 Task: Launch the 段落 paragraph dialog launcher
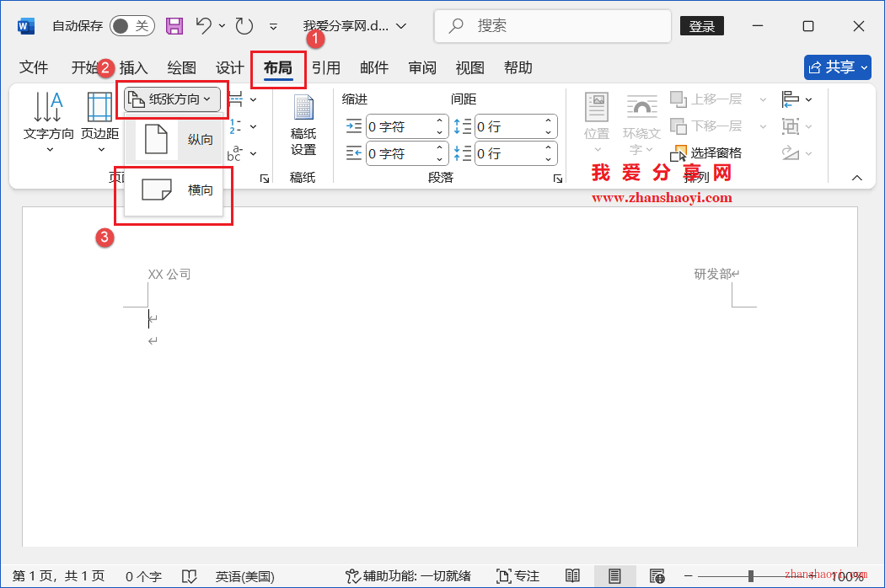558,179
